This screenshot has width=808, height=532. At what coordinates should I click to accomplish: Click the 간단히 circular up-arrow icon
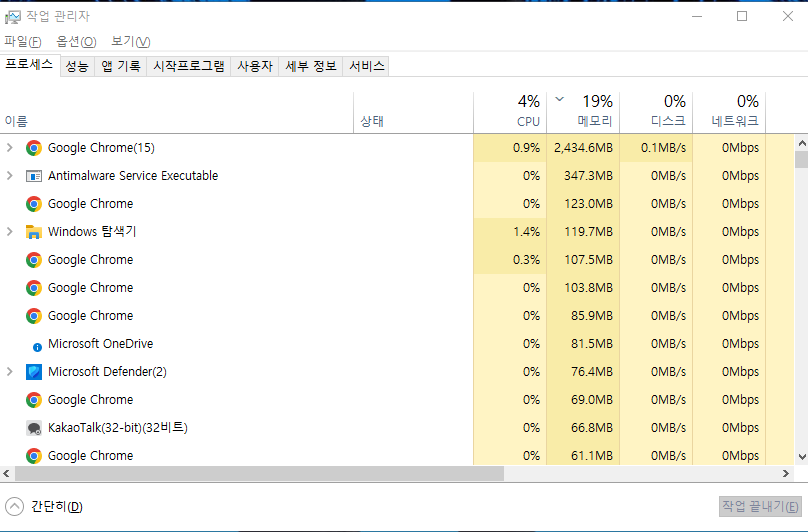(14, 506)
